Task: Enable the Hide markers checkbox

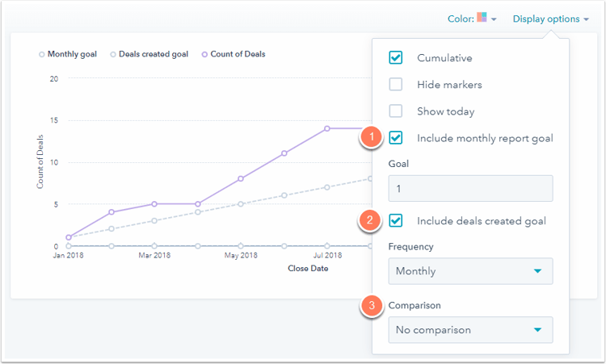Action: click(396, 85)
